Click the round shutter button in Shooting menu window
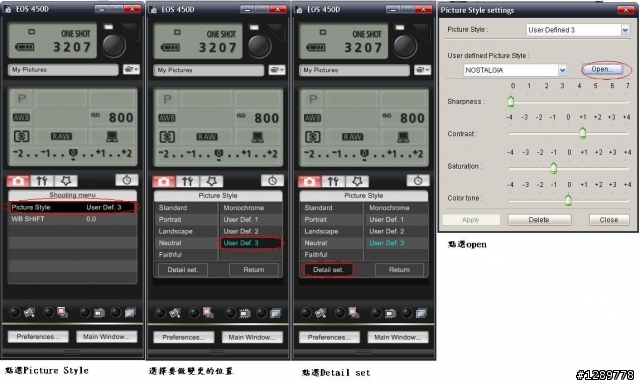Viewport: 640px width, 383px height. 114,46
